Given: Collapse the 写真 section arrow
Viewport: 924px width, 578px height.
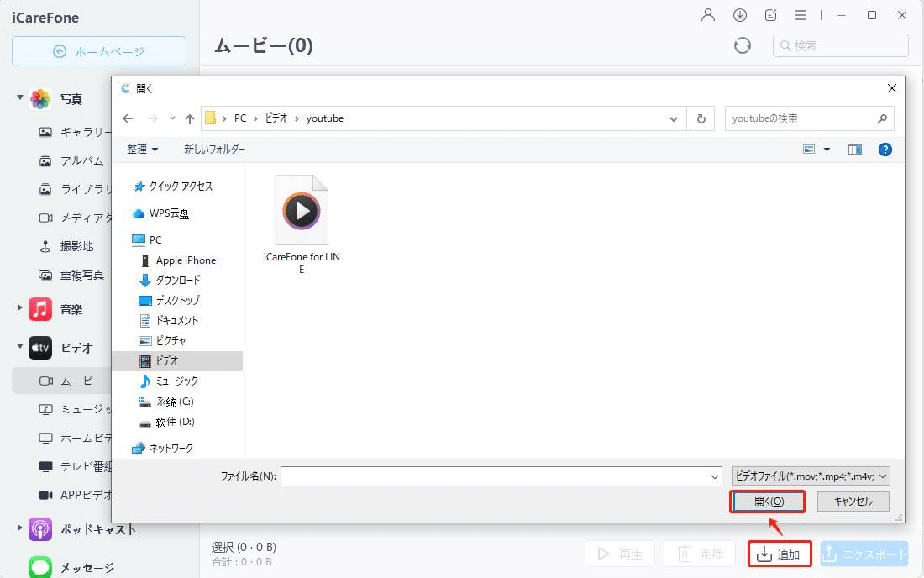Looking at the screenshot, I should click(20, 97).
